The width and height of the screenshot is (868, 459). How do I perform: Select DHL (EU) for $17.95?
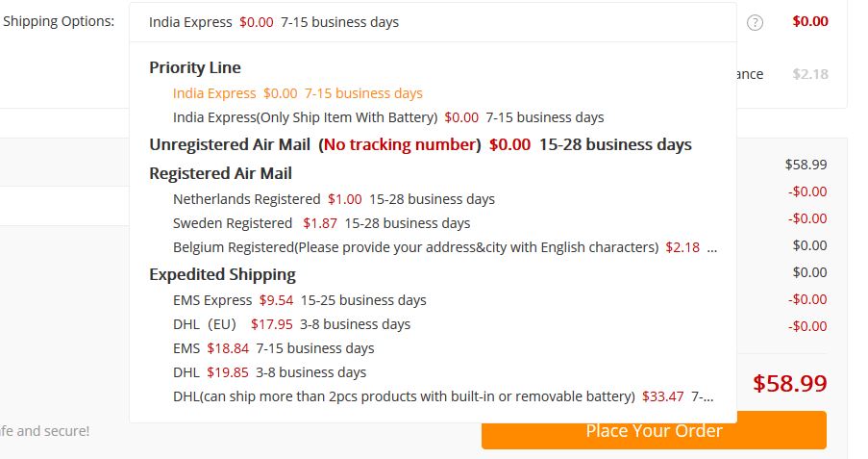pos(291,324)
